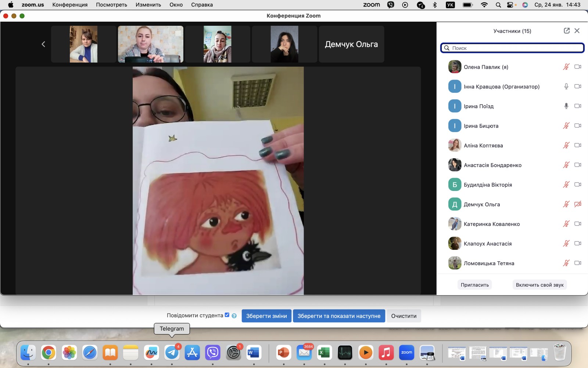Show previous video thumbnails with left arrow

coord(43,44)
